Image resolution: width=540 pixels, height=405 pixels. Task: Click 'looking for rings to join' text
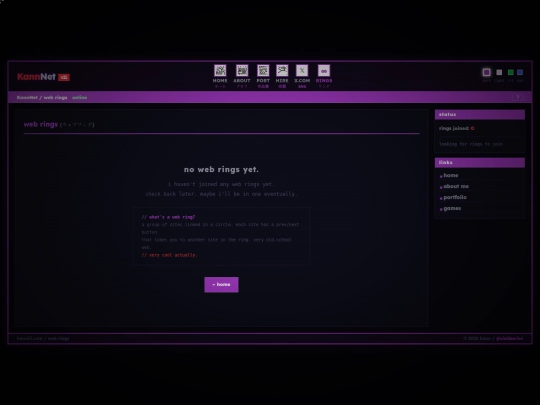point(471,144)
